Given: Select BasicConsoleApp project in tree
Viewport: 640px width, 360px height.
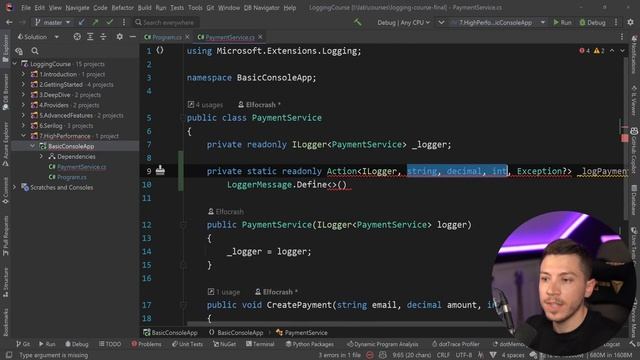Looking at the screenshot, I should click(71, 146).
